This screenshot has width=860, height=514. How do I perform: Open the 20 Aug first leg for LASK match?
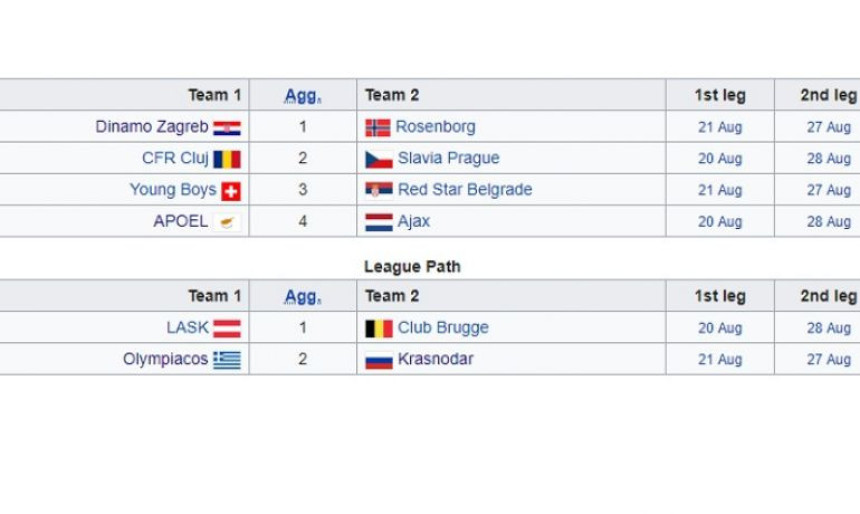[720, 328]
